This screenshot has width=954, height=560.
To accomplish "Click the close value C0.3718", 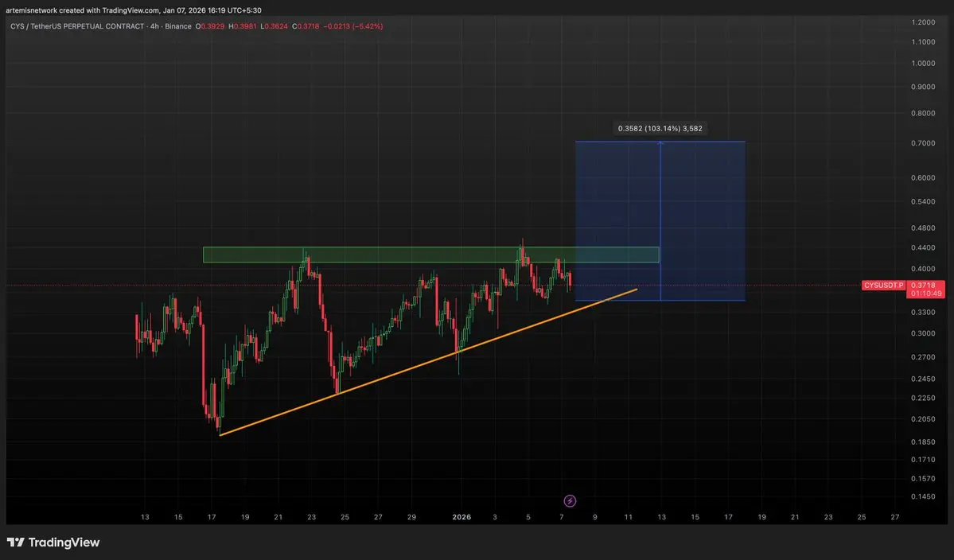I will pyautogui.click(x=306, y=26).
